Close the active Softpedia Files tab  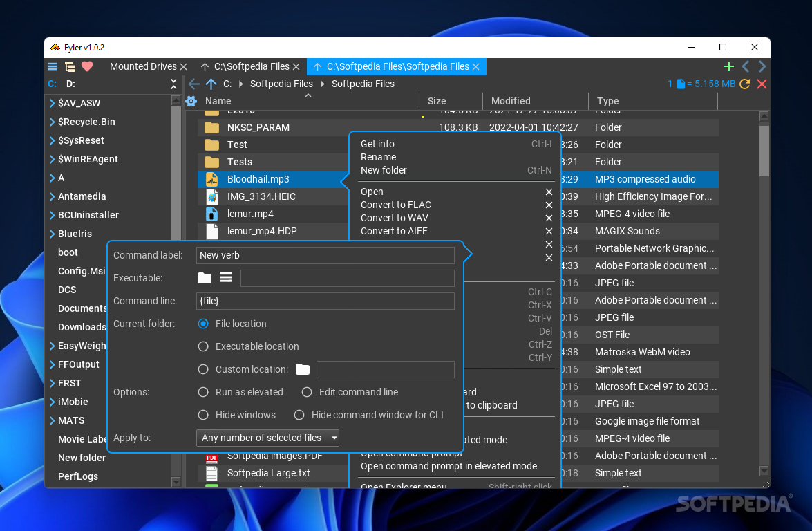(x=476, y=67)
